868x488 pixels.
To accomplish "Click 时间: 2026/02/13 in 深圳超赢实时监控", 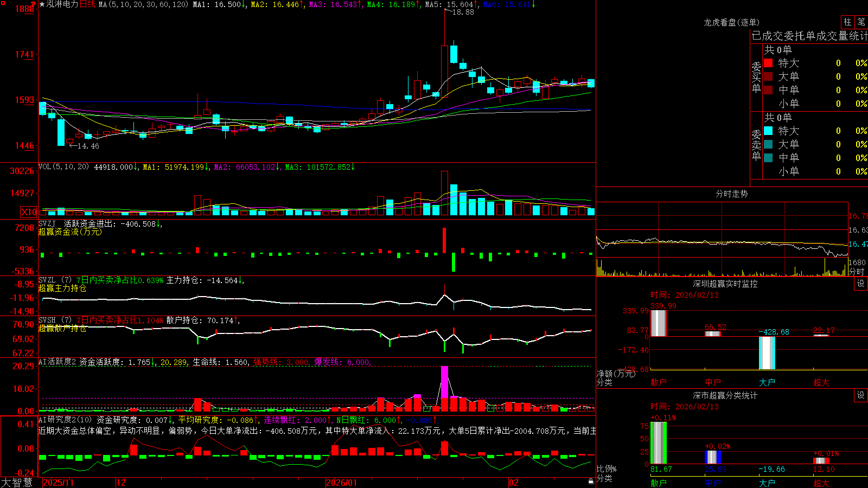I will point(685,295).
